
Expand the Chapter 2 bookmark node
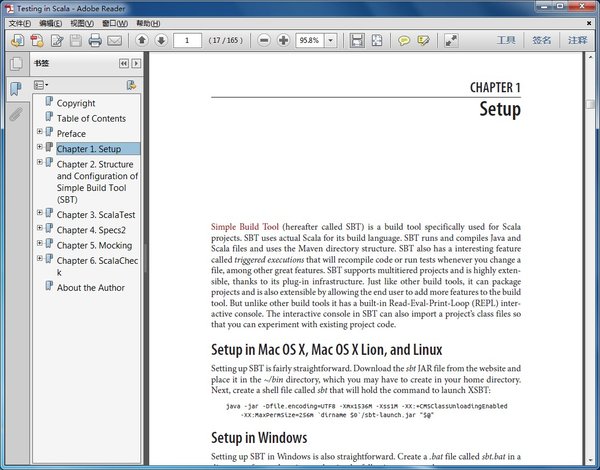pos(39,162)
